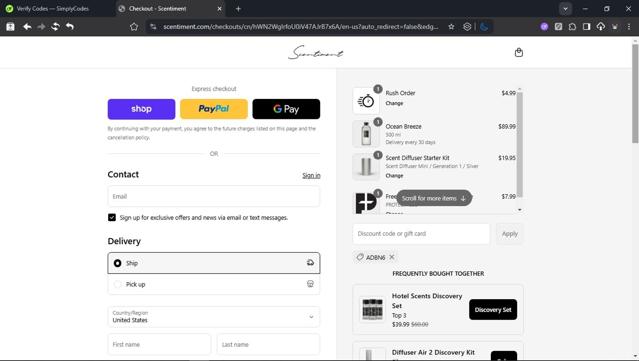Viewport: 639px width, 361px height.
Task: Click Apply discount button
Action: tap(509, 234)
